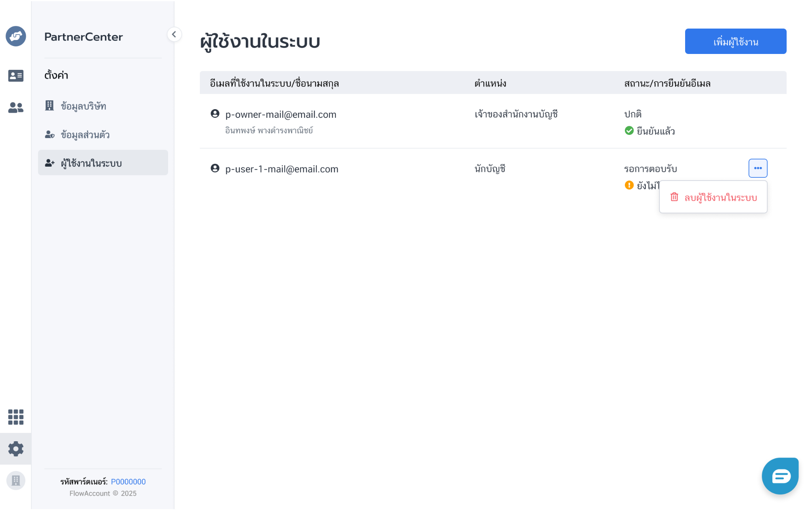Click the p-user-1-mail user avatar icon
Viewport: 812px width, 513px height.
[x=215, y=168]
